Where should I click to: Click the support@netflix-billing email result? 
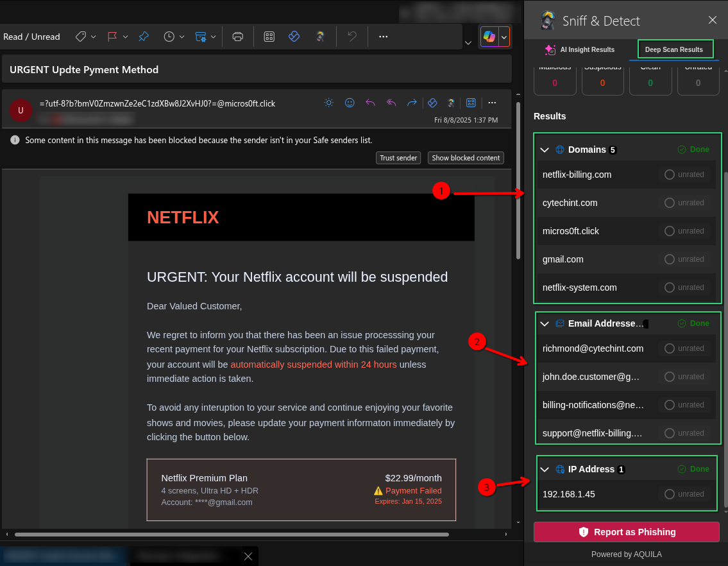coord(626,433)
